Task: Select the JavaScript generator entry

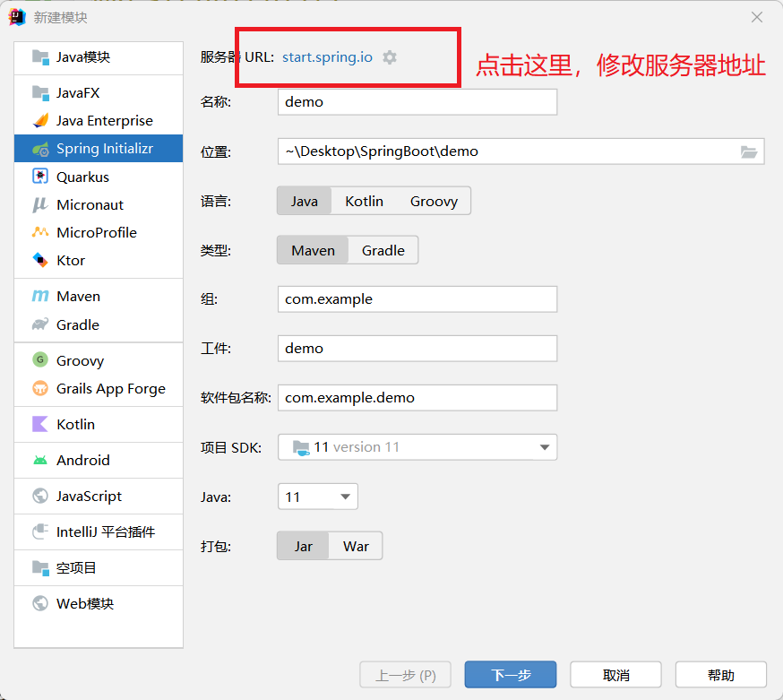Action: [99, 496]
